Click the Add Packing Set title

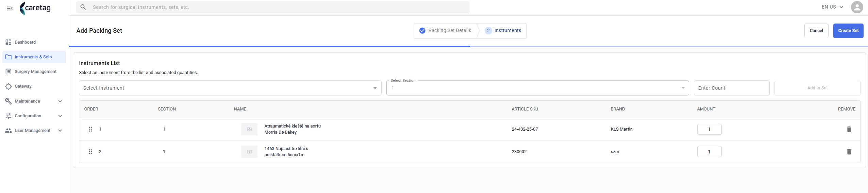[x=99, y=31]
